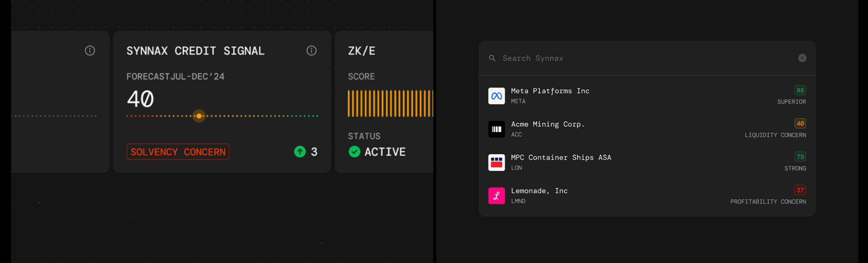868x263 pixels.
Task: Click the search magnifier icon
Action: pos(492,58)
